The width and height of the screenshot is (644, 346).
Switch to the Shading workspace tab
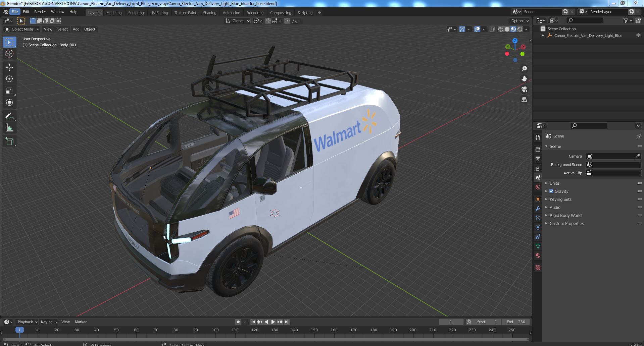(209, 13)
